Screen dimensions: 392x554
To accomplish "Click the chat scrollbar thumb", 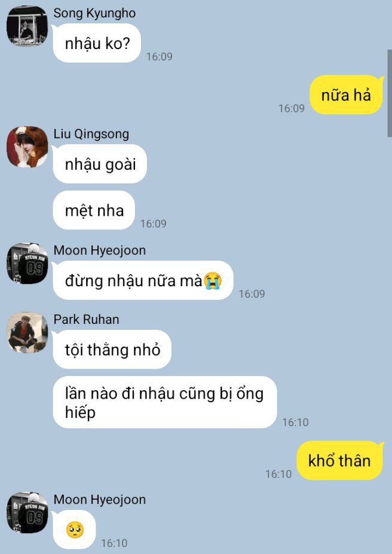I will (x=390, y=93).
